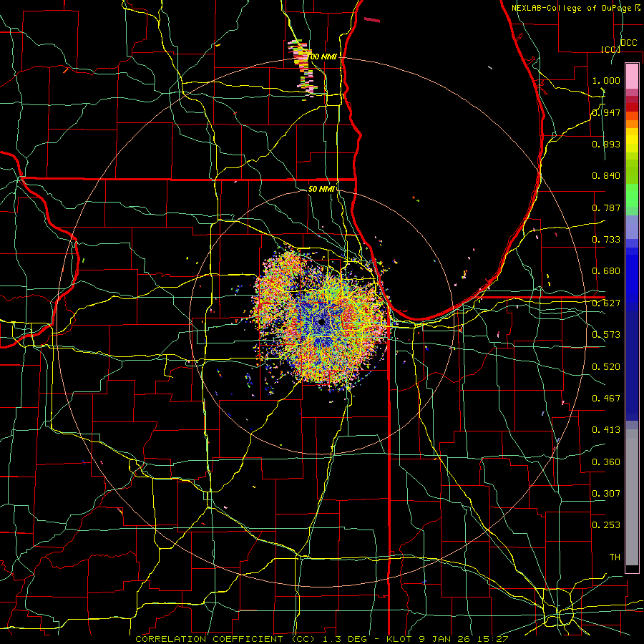Click the [CC] scale unit label

611,49
